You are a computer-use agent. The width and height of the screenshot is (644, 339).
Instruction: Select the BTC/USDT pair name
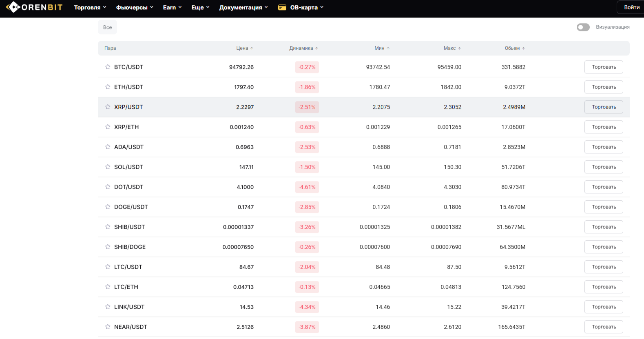pyautogui.click(x=128, y=67)
